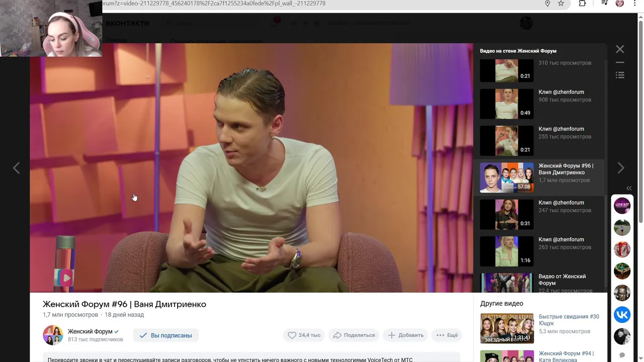Image resolution: width=644 pixels, height=362 pixels.
Task: Open the new message bubble icon at sidebar bottom
Action: pyautogui.click(x=622, y=355)
